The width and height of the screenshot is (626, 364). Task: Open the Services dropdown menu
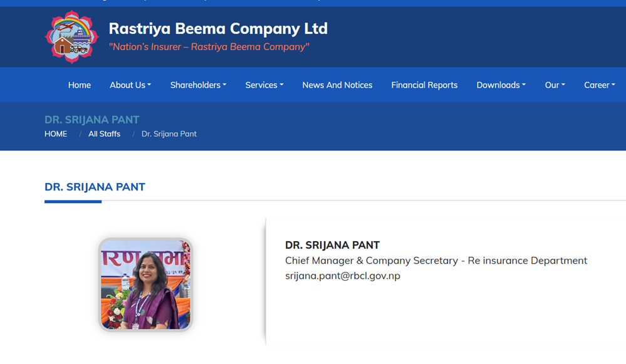point(264,85)
